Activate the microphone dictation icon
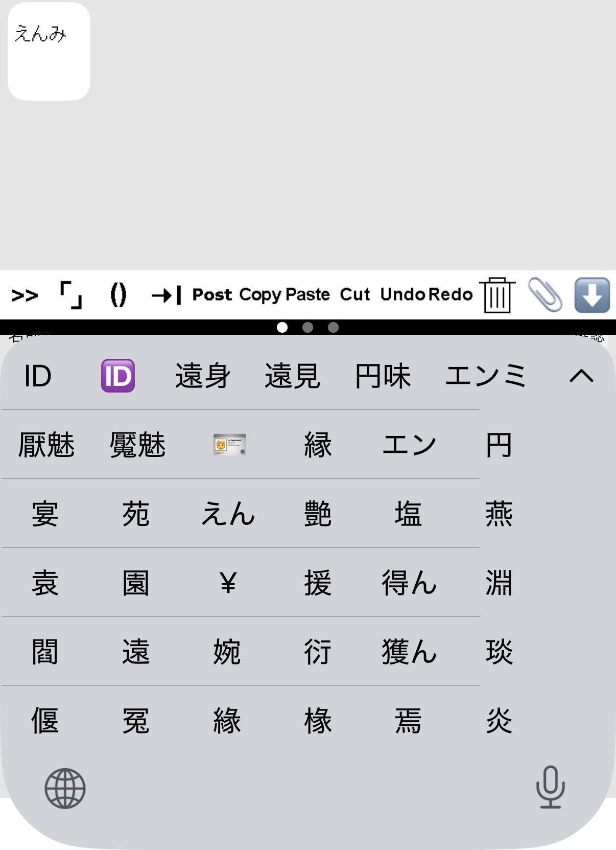The width and height of the screenshot is (616, 850). (x=550, y=787)
